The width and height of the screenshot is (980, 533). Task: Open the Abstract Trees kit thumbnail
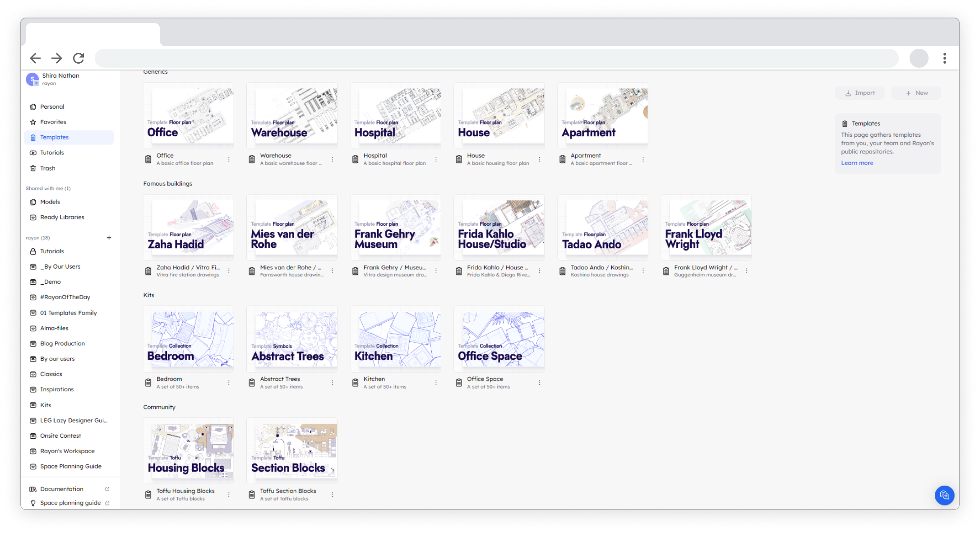click(x=292, y=338)
